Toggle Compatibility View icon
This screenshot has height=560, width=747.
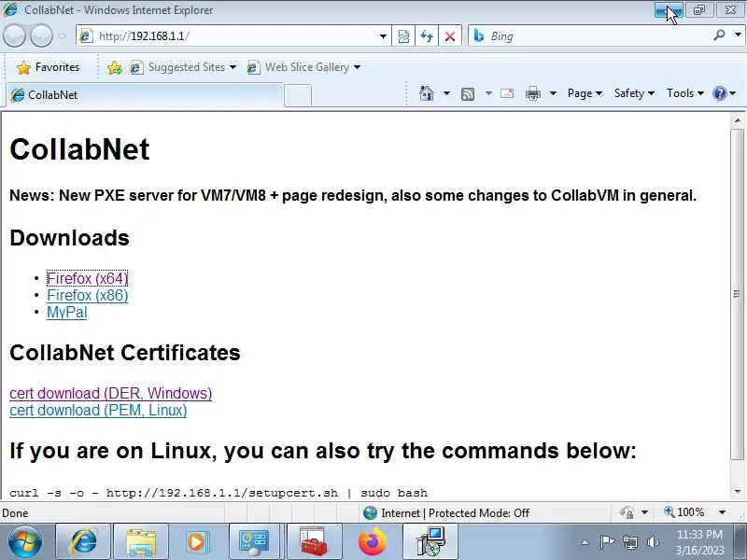403,36
